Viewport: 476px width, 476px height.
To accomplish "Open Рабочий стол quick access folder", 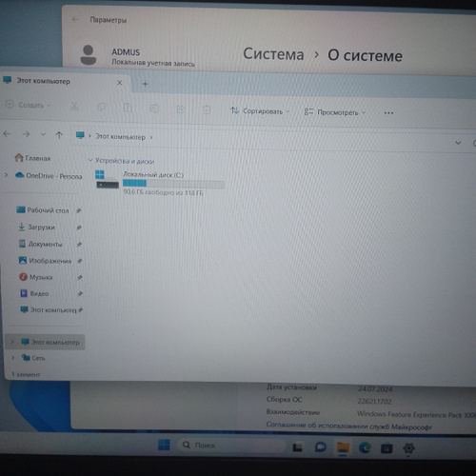I will point(43,210).
